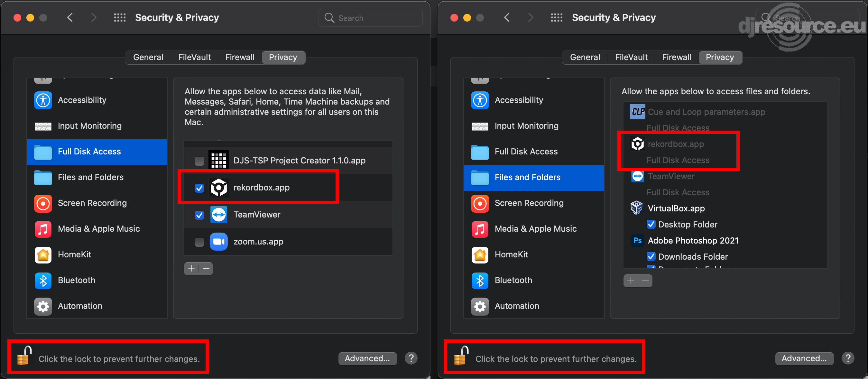
Task: Select Automation in right window sidebar
Action: pyautogui.click(x=534, y=306)
